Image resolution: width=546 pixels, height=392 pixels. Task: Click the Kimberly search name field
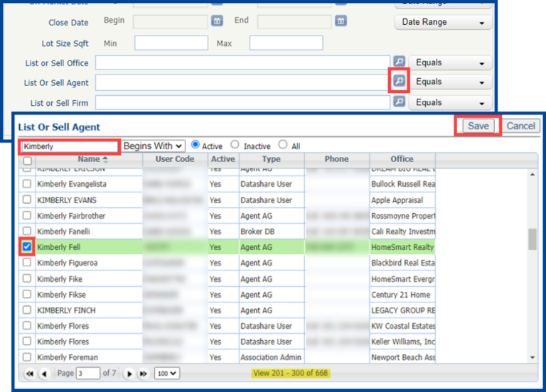coord(70,146)
